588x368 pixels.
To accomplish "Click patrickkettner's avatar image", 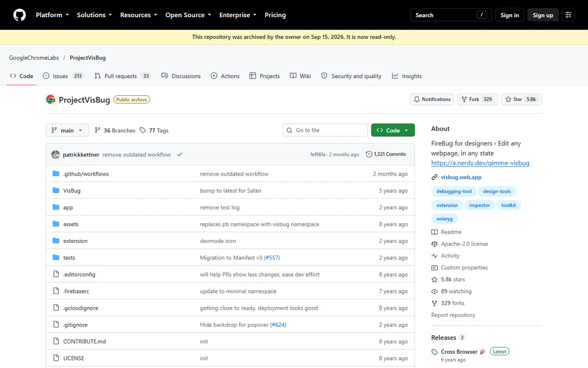I will (55, 155).
